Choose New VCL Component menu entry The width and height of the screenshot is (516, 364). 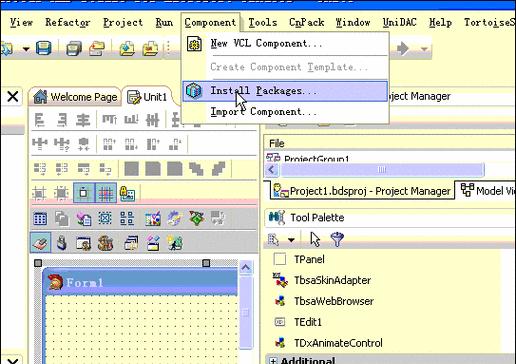pyautogui.click(x=266, y=43)
